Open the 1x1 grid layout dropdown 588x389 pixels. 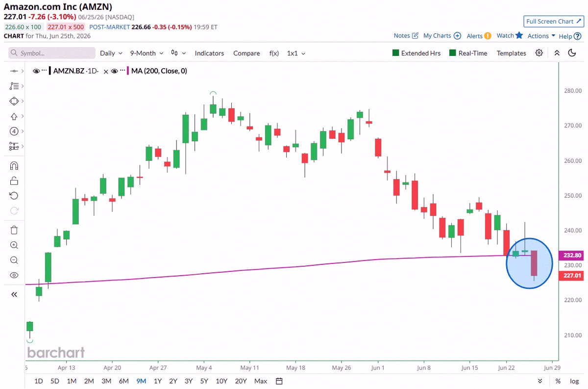click(x=296, y=53)
